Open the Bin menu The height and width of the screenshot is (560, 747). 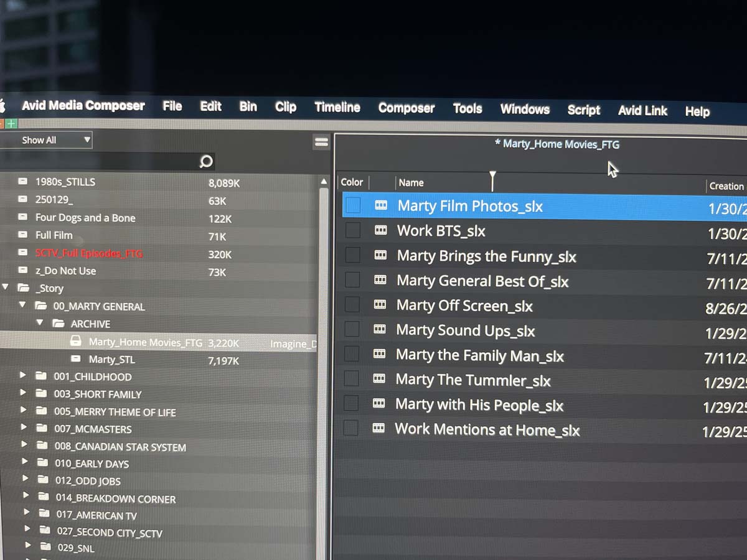tap(248, 106)
